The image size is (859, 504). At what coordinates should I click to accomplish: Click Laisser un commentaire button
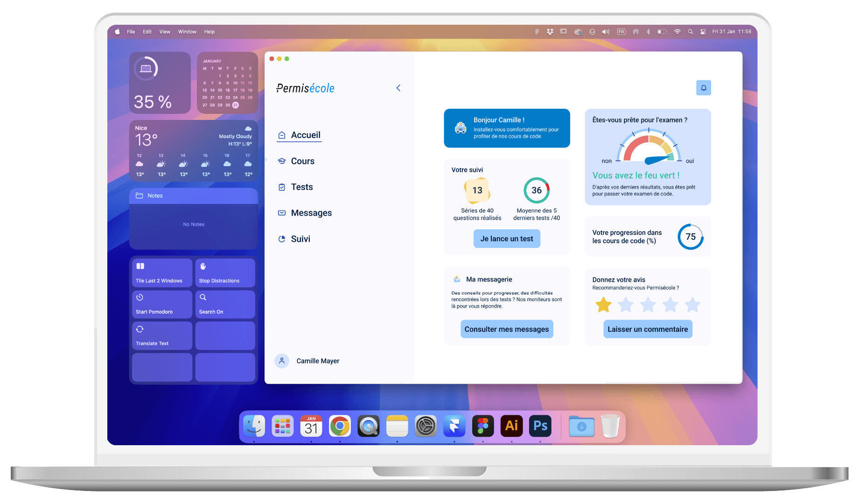pos(648,329)
